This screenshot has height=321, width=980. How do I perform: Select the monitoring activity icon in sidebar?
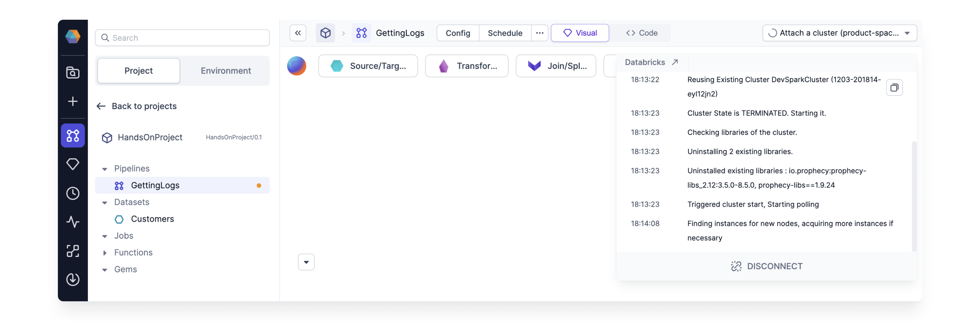pos(73,222)
